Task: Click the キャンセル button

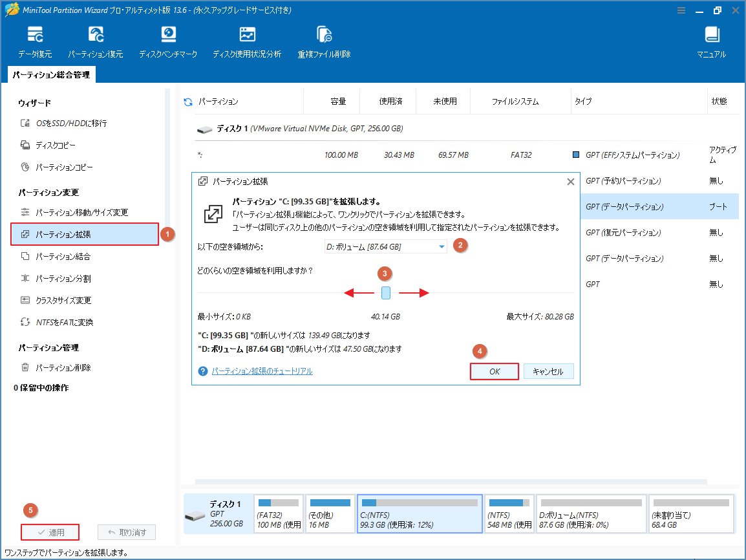Action: click(549, 372)
